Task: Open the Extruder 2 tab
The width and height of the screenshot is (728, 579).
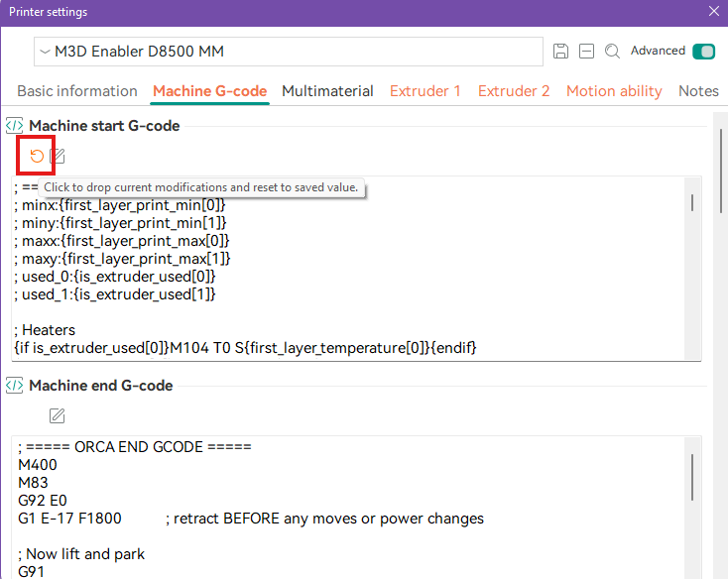Action: point(514,91)
